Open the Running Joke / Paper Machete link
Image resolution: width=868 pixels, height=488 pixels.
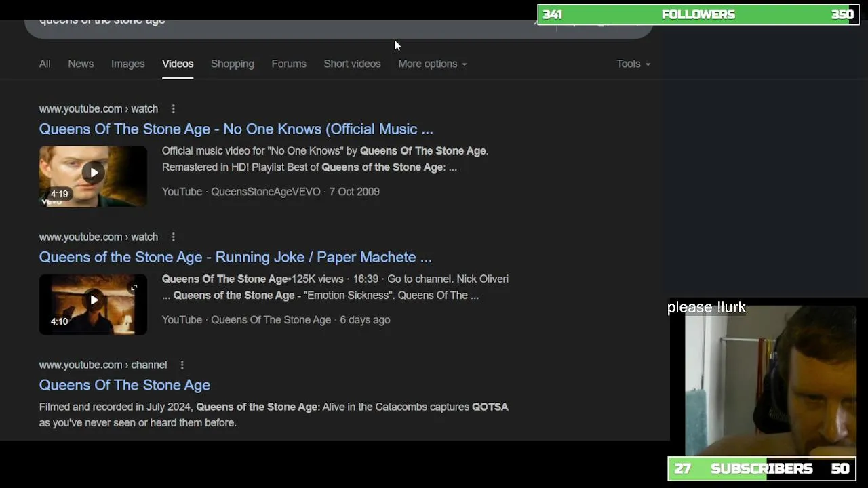coord(235,257)
